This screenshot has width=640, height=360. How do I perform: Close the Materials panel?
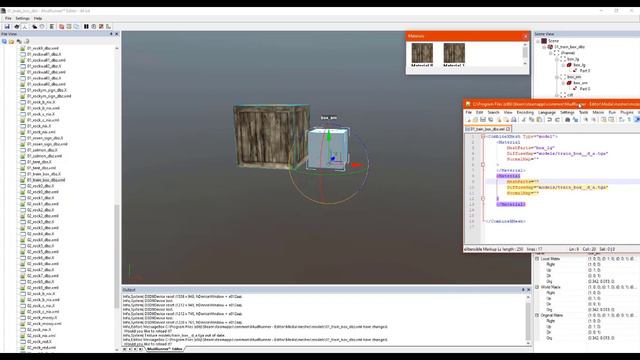click(x=525, y=36)
